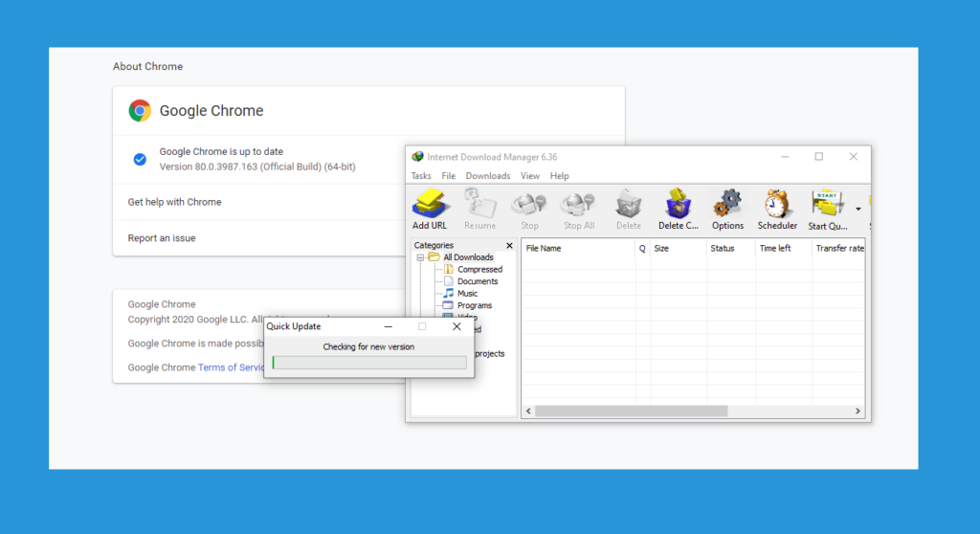Click the Start Queue toolbar icon
This screenshot has width=980, height=534.
[x=827, y=204]
